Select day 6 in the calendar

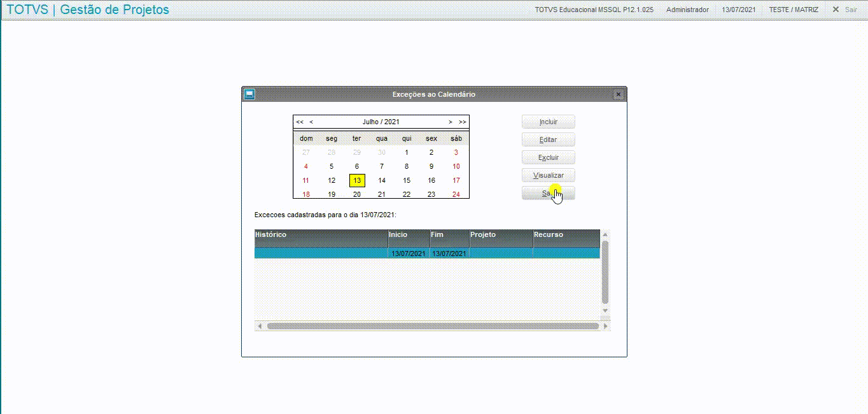[x=357, y=166]
